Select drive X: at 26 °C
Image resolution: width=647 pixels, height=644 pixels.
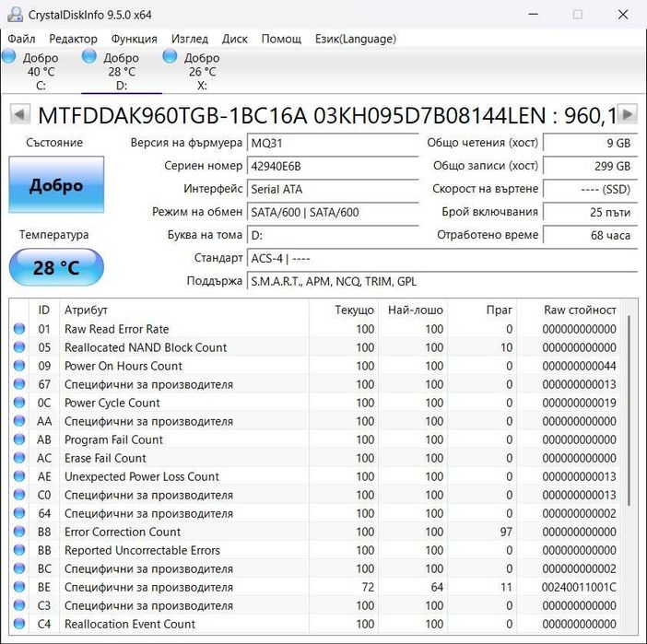[x=202, y=71]
